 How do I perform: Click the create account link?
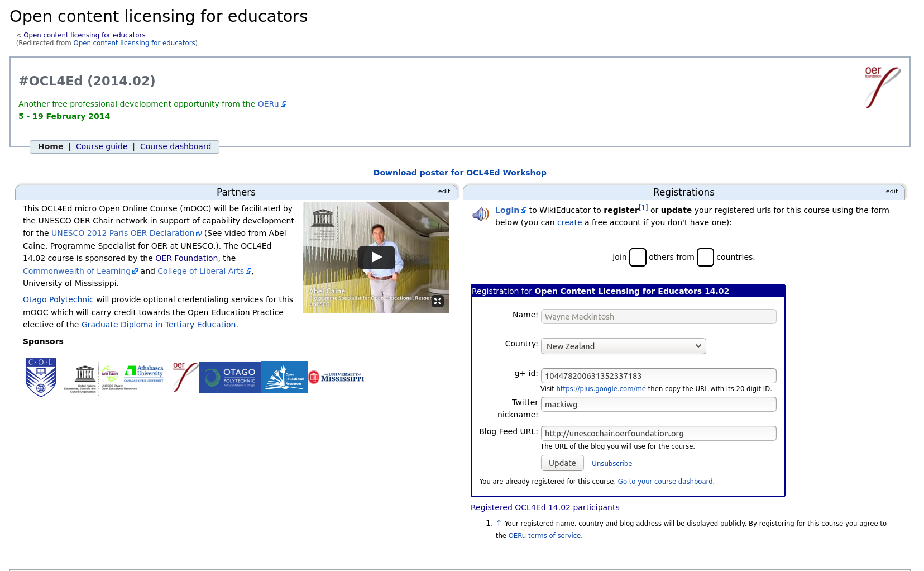coord(569,222)
